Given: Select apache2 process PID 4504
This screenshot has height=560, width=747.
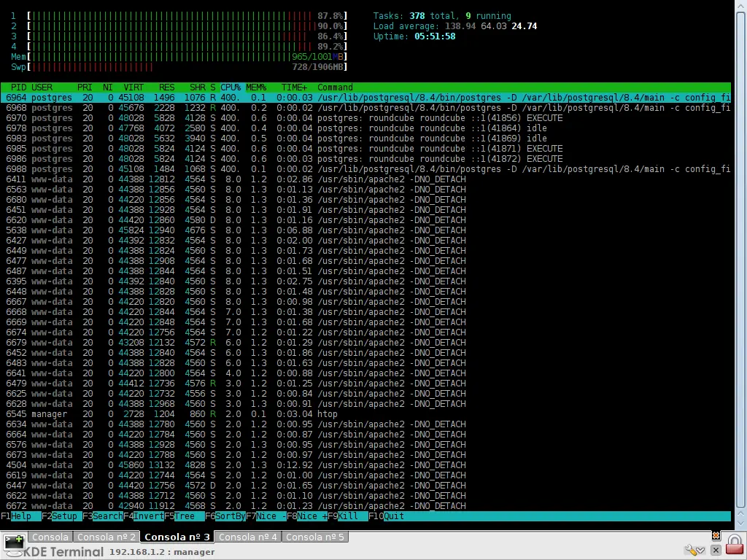Looking at the screenshot, I should (365, 464).
